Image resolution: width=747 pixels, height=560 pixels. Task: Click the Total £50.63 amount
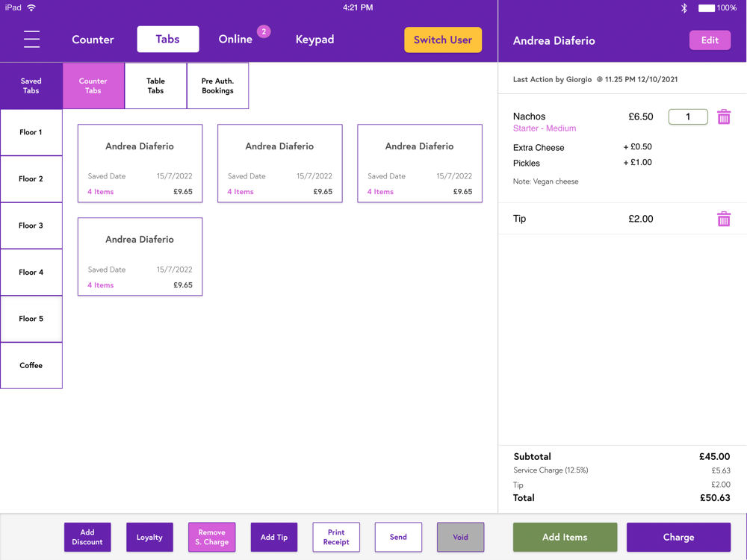715,498
